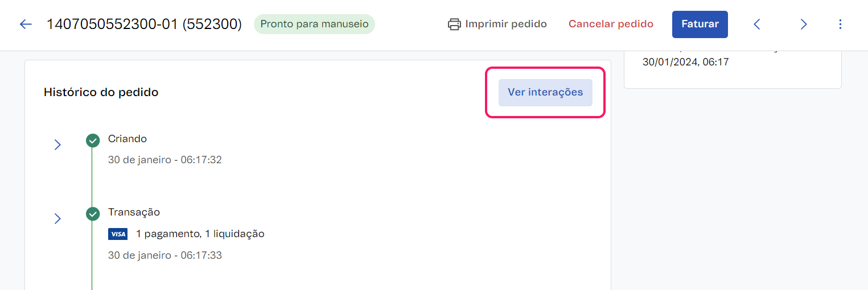The height and width of the screenshot is (290, 868).
Task: Expand the Criando history step
Action: (57, 145)
